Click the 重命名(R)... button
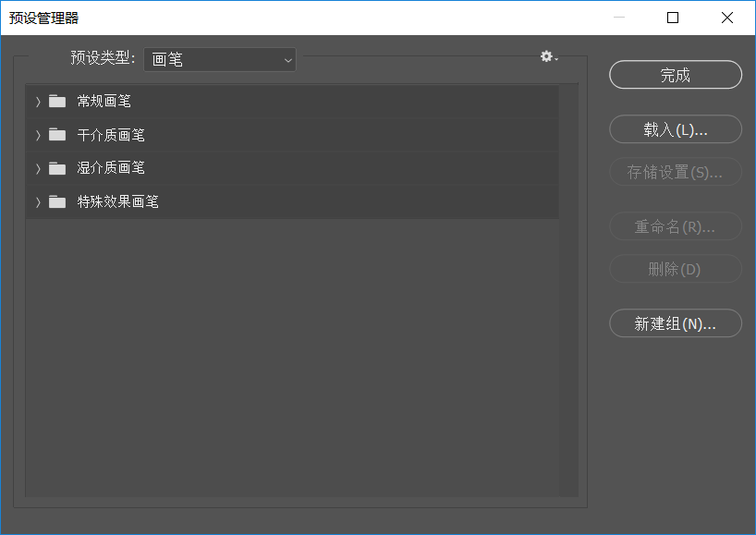756x535 pixels. point(675,226)
